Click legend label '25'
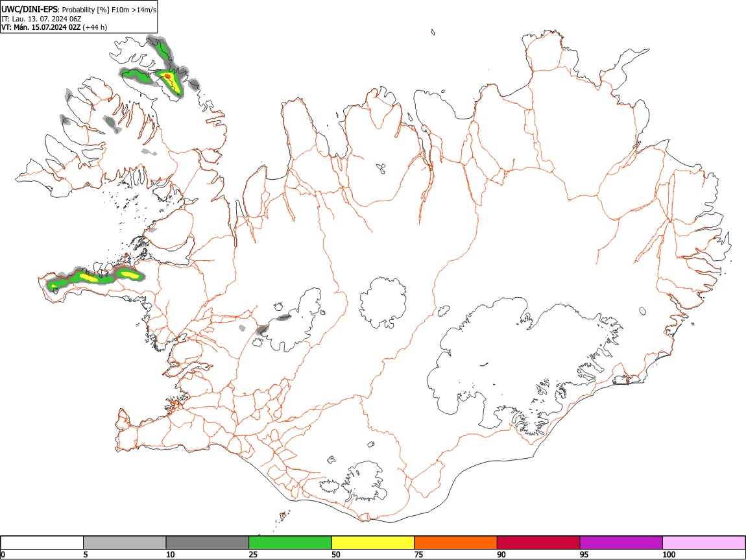Screen dimensions: 746x560 pos(253,554)
